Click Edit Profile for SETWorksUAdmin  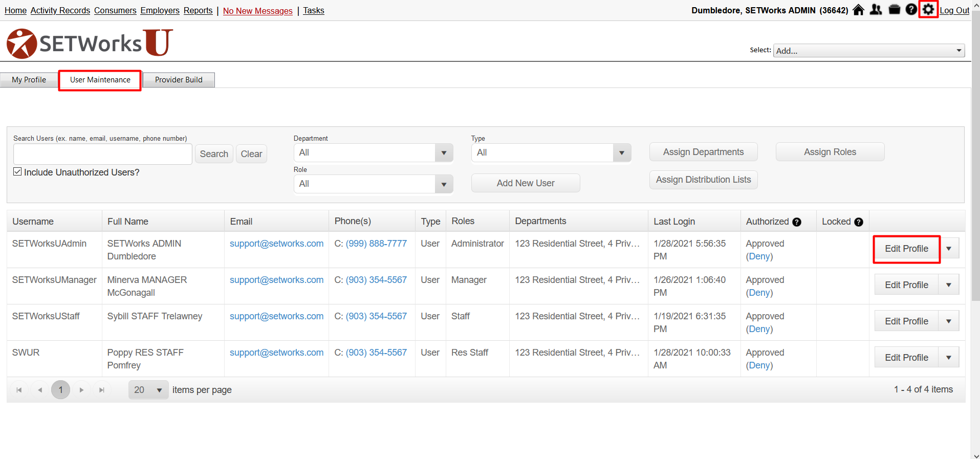(x=906, y=249)
